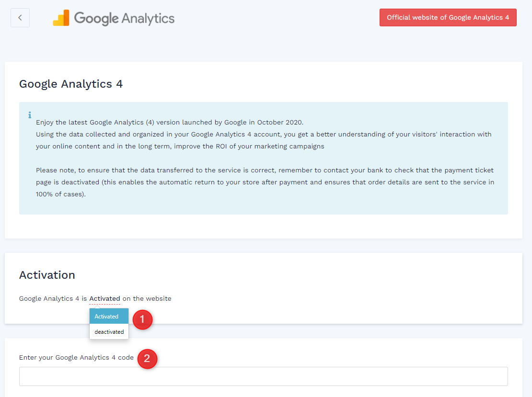Click the label 'Enter your Google Analytics 4 code'

76,358
